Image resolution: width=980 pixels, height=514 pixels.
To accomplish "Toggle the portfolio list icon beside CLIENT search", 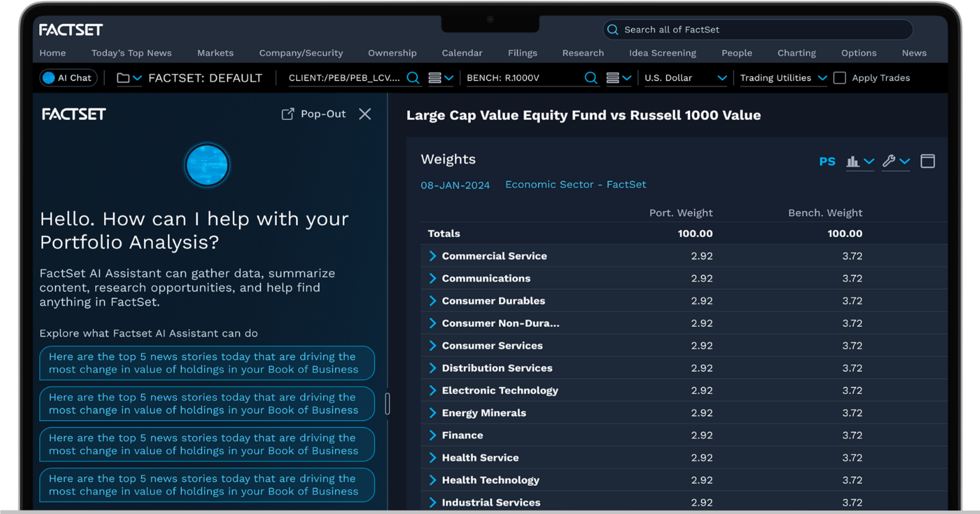I will click(x=437, y=77).
